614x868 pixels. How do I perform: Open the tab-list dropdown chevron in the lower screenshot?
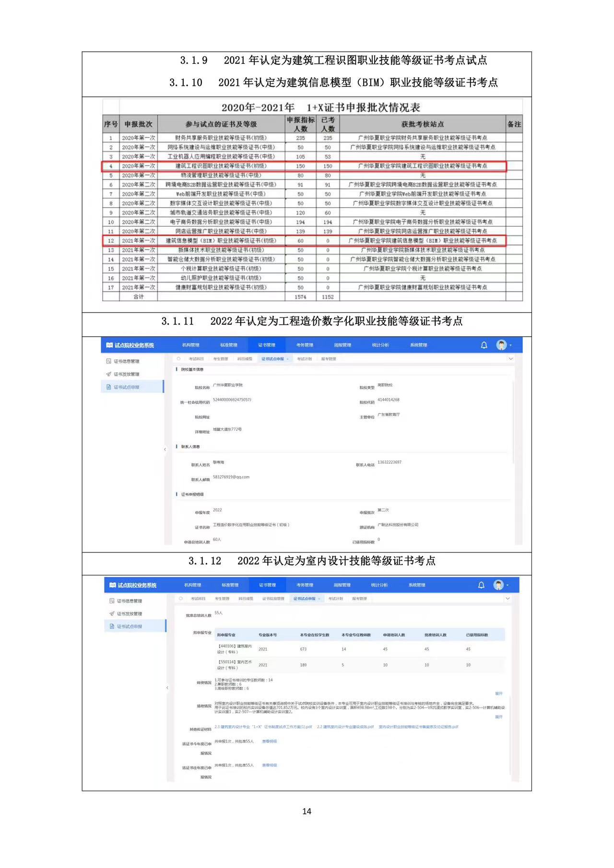pyautogui.click(x=508, y=598)
